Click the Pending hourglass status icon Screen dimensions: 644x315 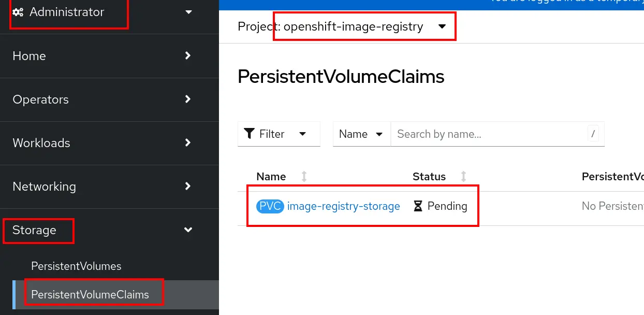coord(418,206)
